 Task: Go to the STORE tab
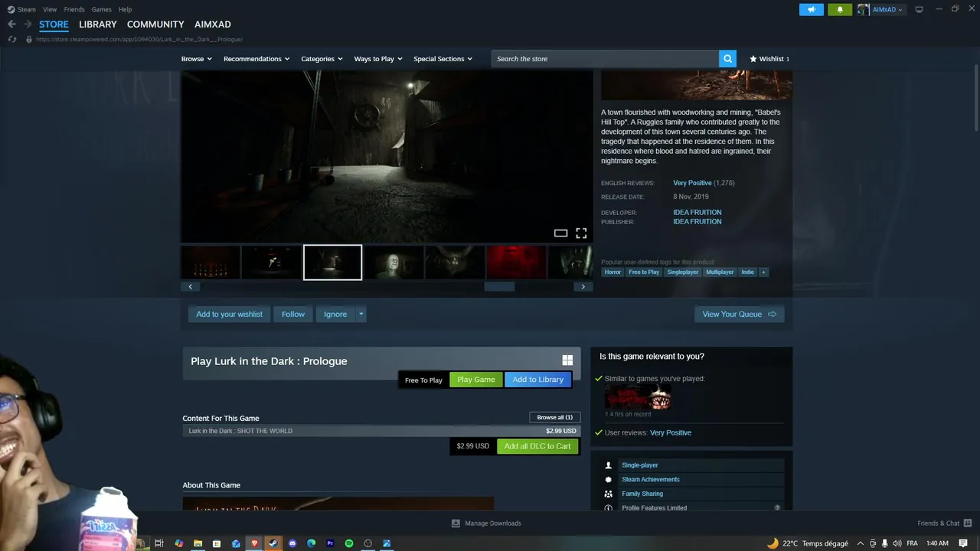coord(54,24)
